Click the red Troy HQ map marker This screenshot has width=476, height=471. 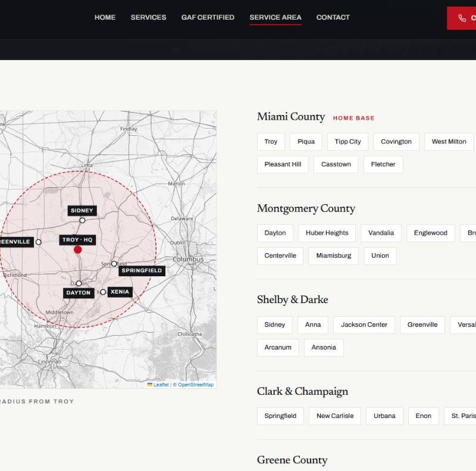[78, 249]
